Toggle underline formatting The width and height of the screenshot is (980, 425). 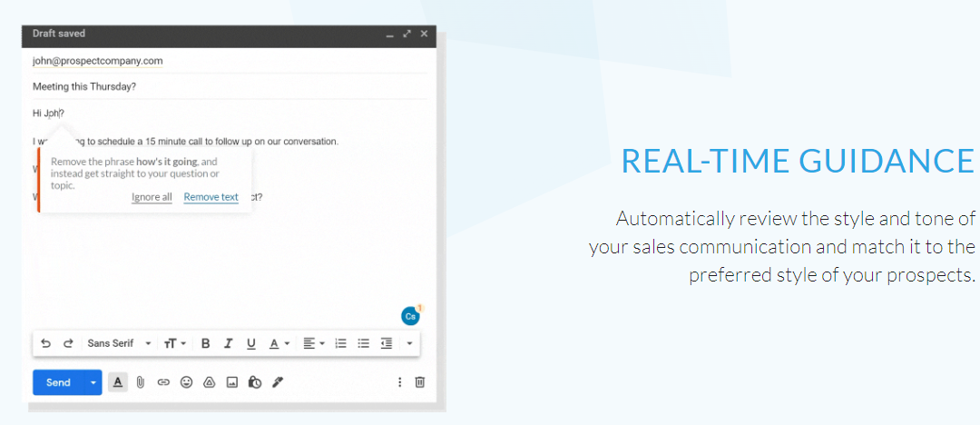(x=251, y=343)
